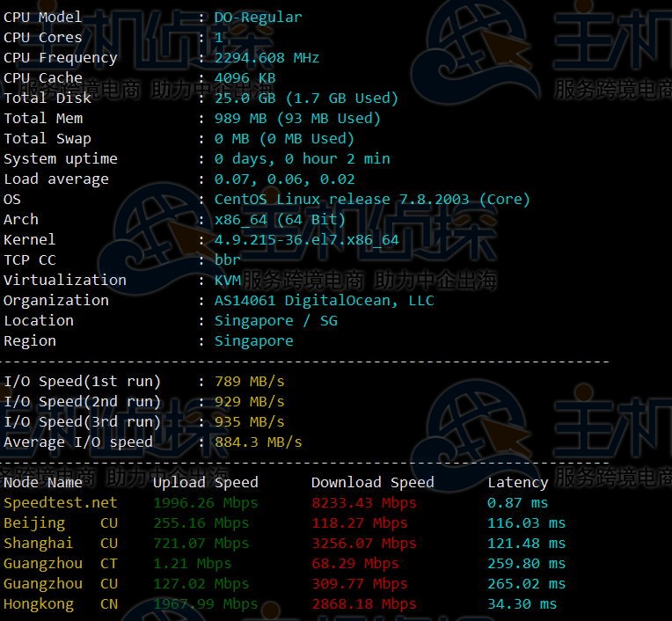Click Speedtest.net download 8233.43 Mbps
The image size is (672, 621).
click(x=364, y=503)
